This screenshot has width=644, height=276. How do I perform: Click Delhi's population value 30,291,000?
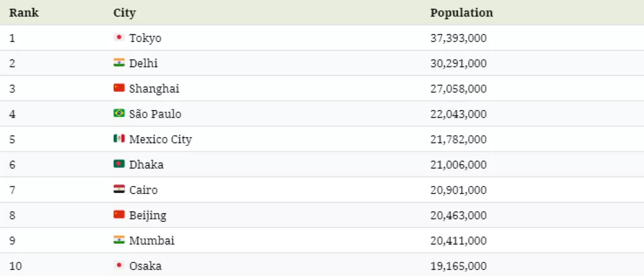458,63
